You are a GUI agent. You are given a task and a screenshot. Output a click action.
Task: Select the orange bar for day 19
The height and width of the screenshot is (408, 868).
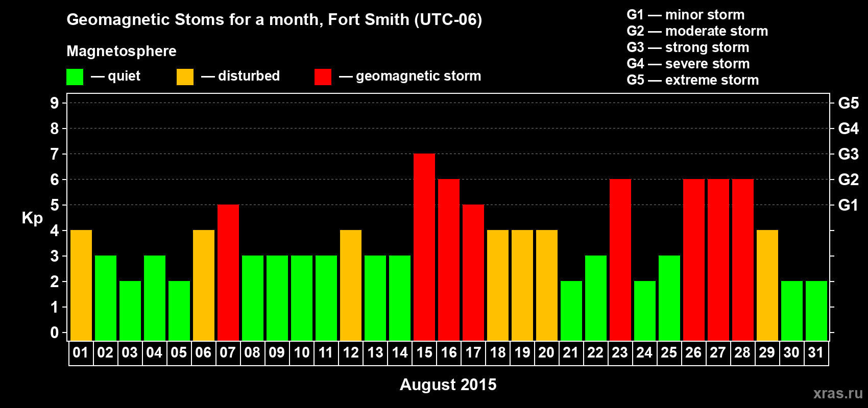pos(522,285)
